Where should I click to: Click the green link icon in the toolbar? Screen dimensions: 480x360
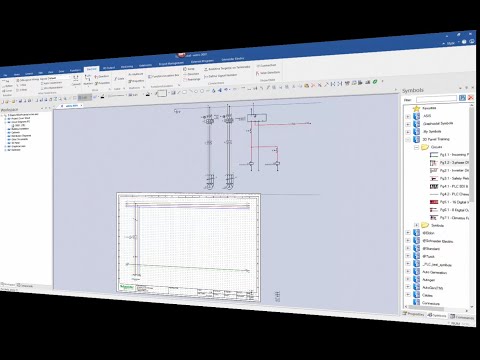pos(375,82)
